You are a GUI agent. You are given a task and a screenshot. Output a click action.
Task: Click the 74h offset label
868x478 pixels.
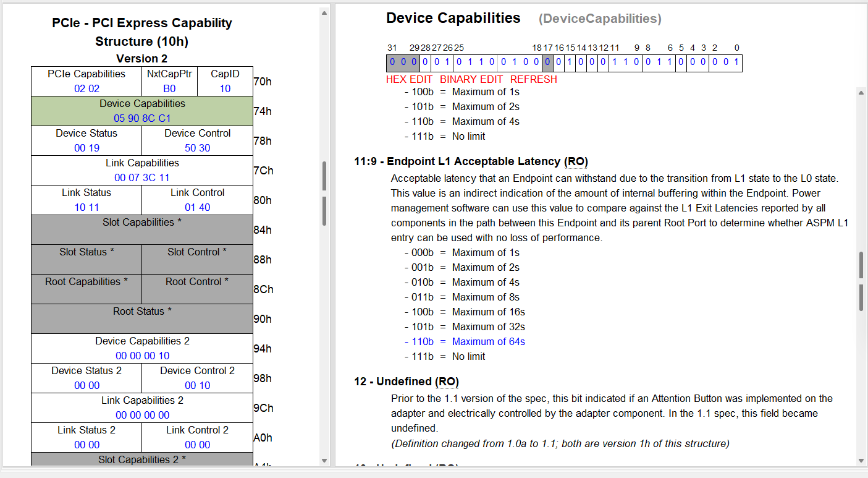point(262,111)
